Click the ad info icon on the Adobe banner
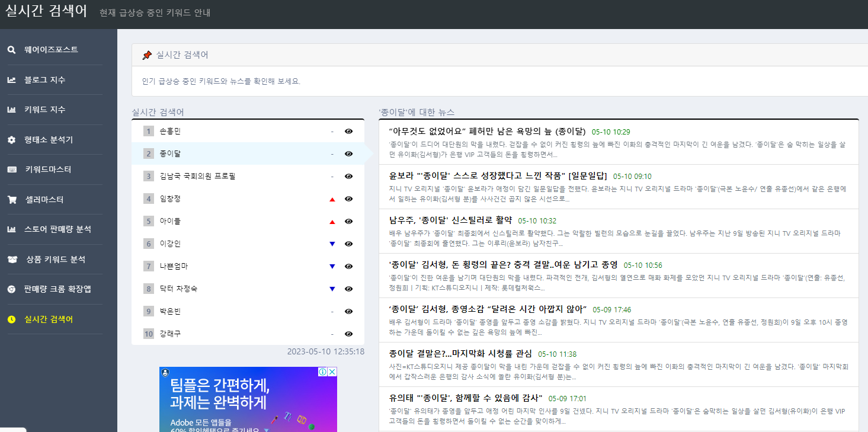Viewport: 868px width, 432px height. pyautogui.click(x=323, y=372)
